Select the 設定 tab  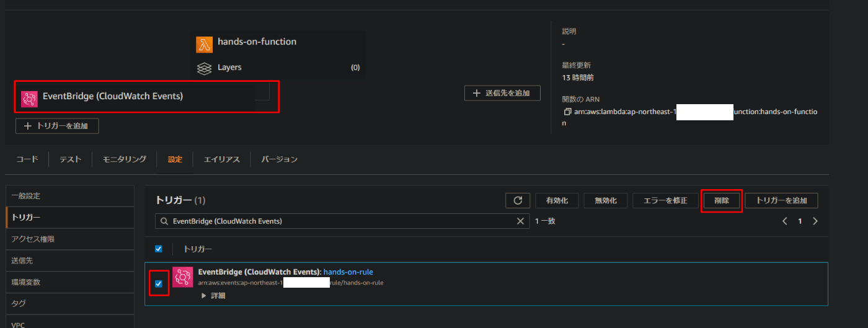175,159
